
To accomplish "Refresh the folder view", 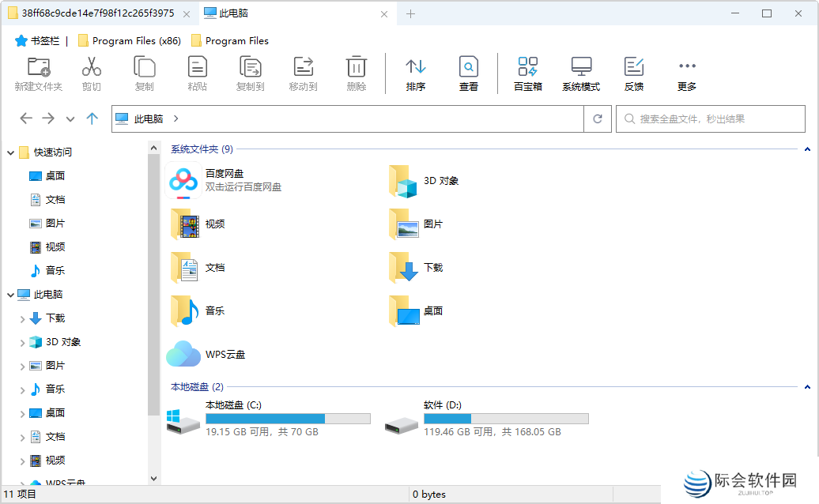I will (x=598, y=118).
